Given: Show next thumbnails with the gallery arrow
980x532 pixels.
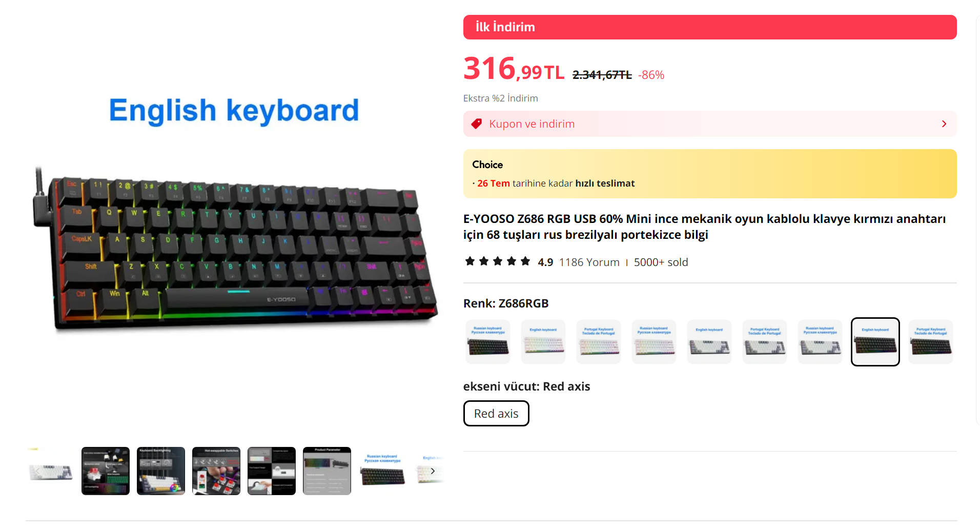Looking at the screenshot, I should [x=433, y=470].
